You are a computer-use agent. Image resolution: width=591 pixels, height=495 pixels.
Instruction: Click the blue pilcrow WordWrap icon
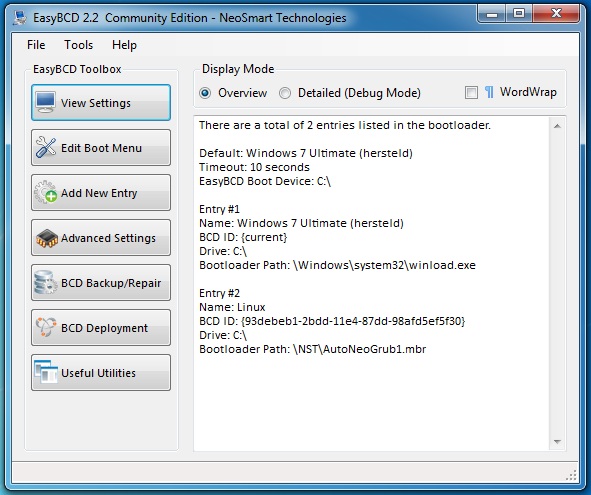point(489,92)
